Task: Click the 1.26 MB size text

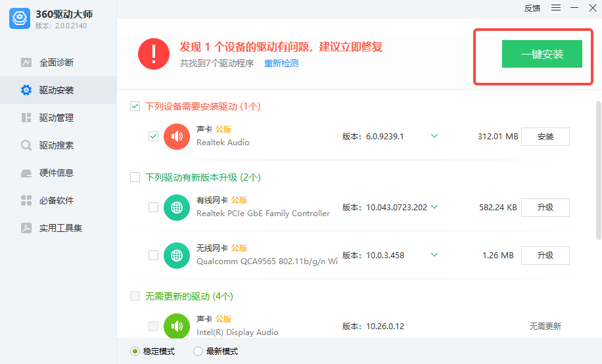Action: click(498, 256)
